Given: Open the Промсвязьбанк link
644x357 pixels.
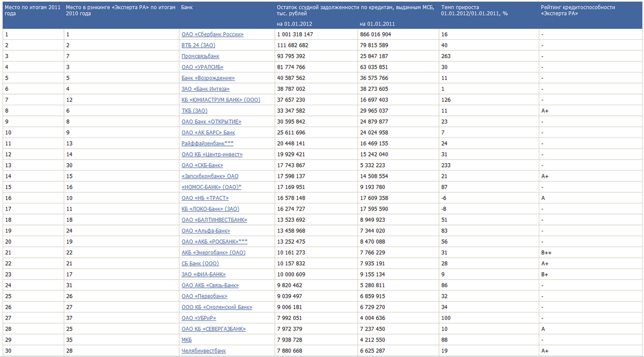Looking at the screenshot, I should (x=200, y=56).
